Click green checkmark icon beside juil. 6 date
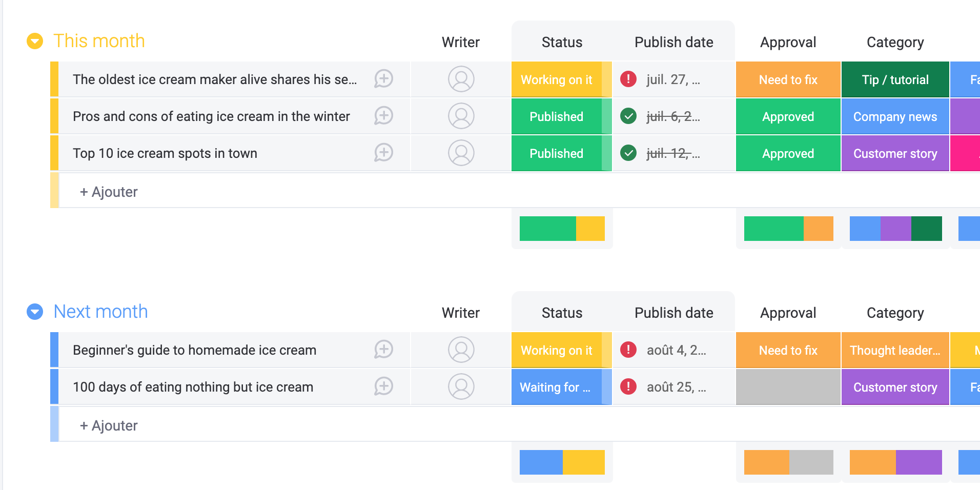Viewport: 980px width, 490px height. coord(628,116)
